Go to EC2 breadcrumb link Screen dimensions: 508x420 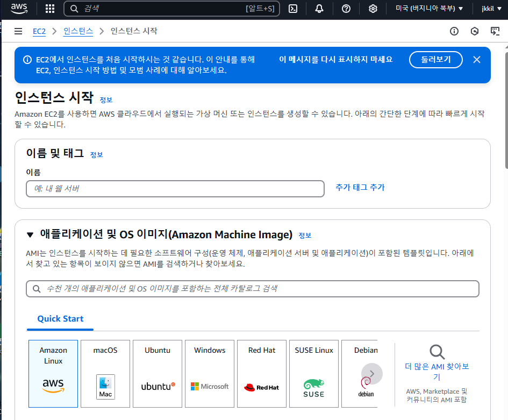coord(39,31)
